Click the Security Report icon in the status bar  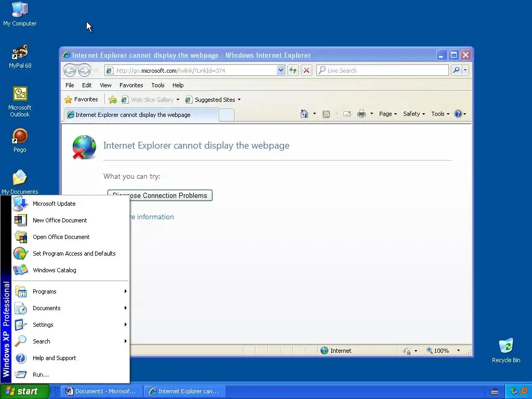pyautogui.click(x=407, y=351)
